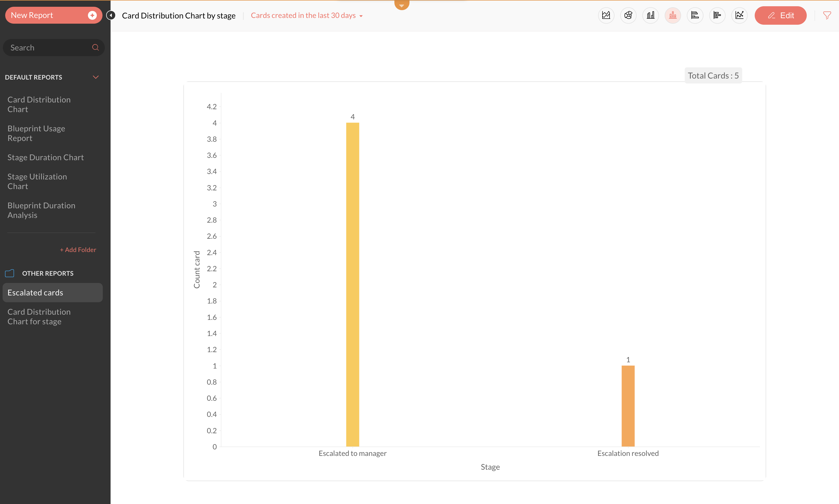Image resolution: width=839 pixels, height=504 pixels.
Task: Open the Stage Duration Chart report
Action: (46, 157)
